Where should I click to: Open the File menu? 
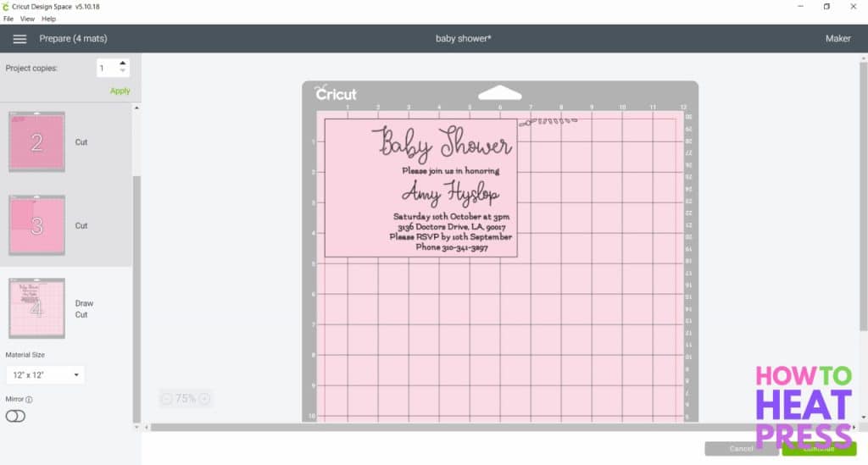[8, 19]
